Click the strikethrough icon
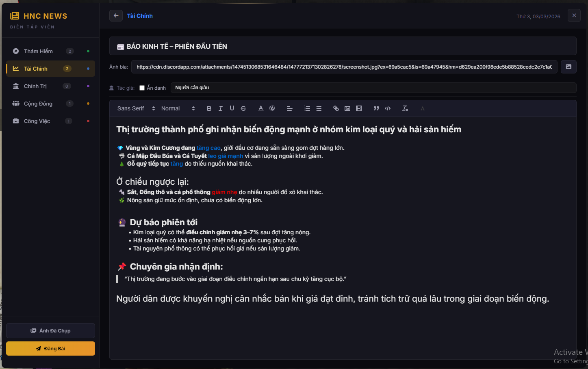The image size is (588, 369). click(x=243, y=108)
